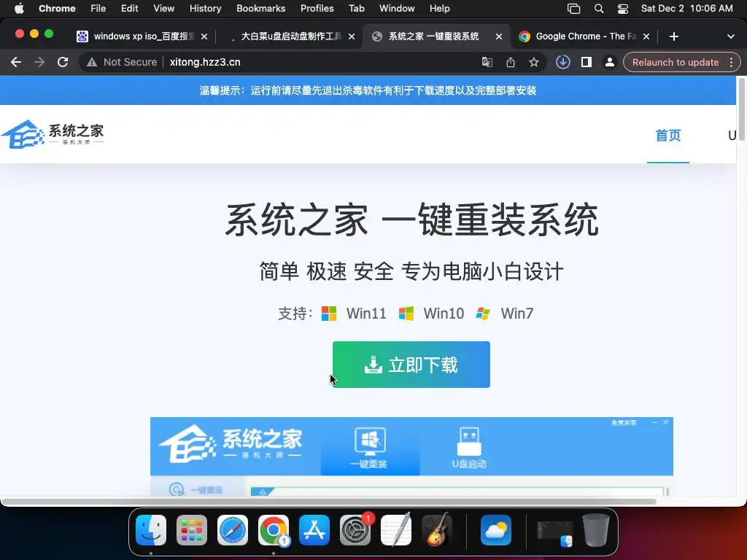Image resolution: width=747 pixels, height=560 pixels.
Task: Open the Chrome profile avatar icon
Action: [609, 63]
